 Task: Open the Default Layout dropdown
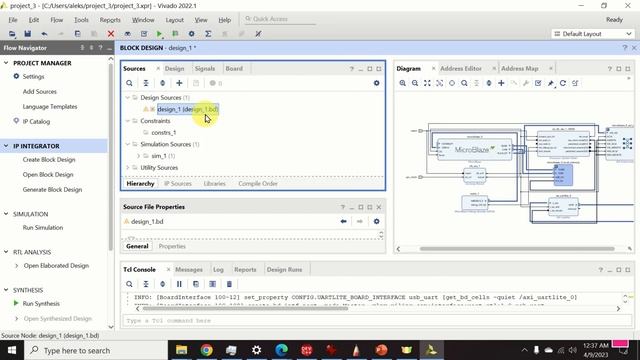pyautogui.click(x=593, y=34)
